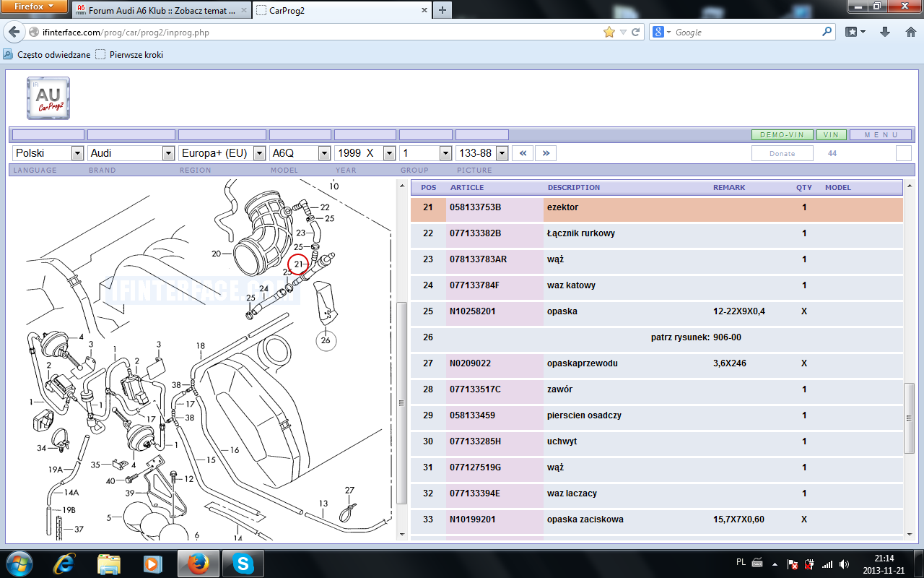Screen dimensions: 924x578
Task: Select article 078133783AR row
Action: pyautogui.click(x=657, y=260)
